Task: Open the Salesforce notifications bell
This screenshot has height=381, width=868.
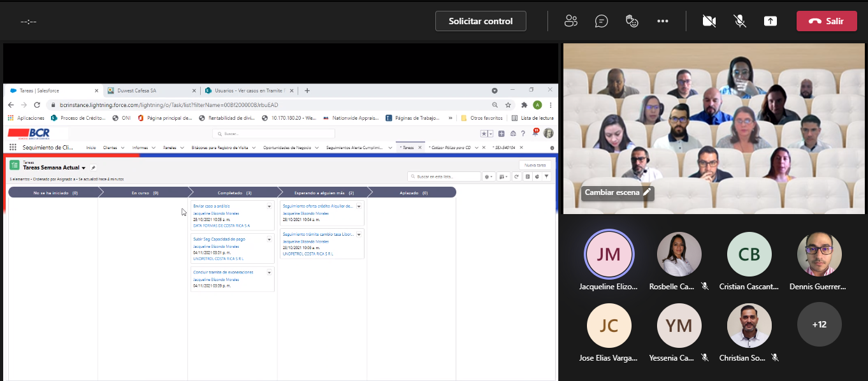Action: pos(535,133)
